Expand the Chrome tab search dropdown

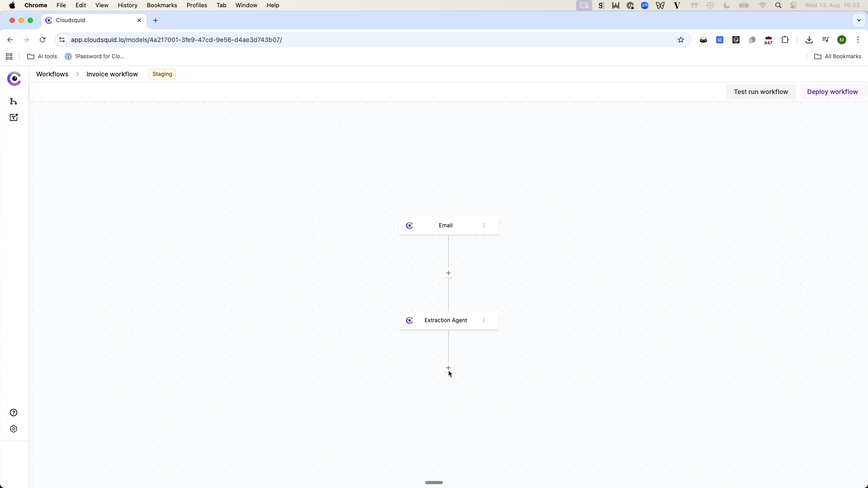click(859, 20)
